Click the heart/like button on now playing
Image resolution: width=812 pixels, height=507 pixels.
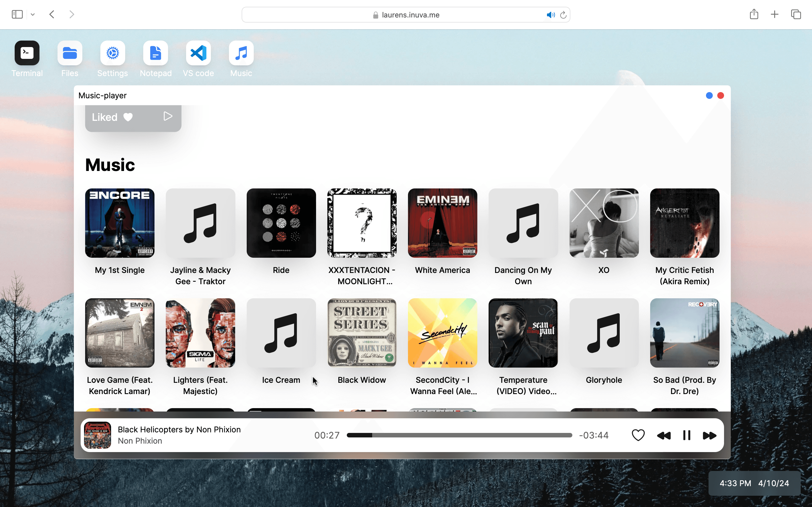pyautogui.click(x=638, y=435)
